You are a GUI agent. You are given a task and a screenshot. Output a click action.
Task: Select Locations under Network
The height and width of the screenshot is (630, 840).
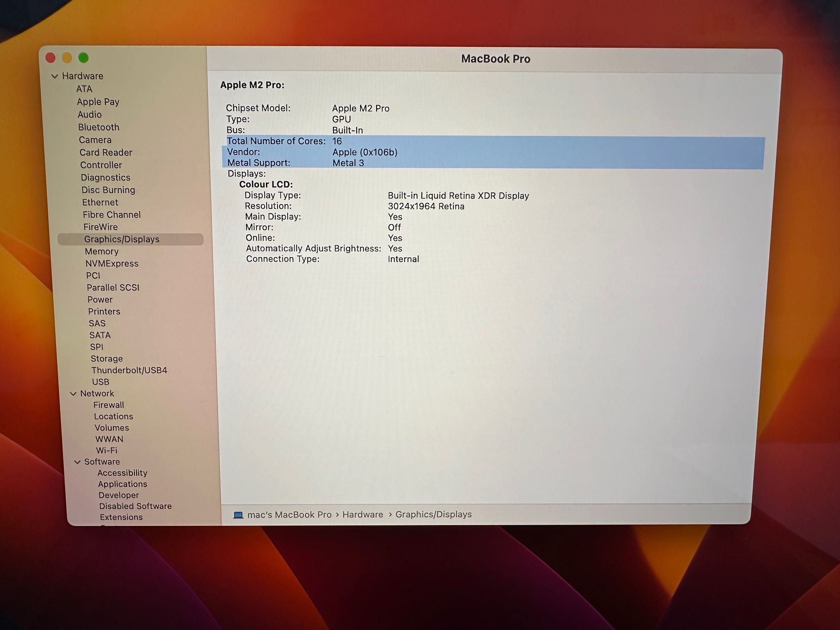(113, 416)
